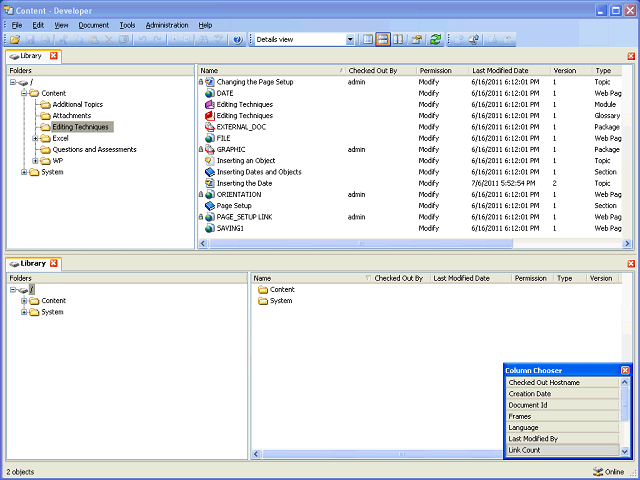Select Document Id in Column Chooser
The width and height of the screenshot is (640, 480).
(563, 405)
